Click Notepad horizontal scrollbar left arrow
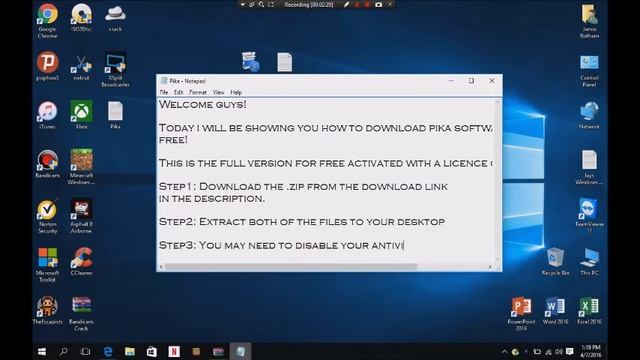640x360 pixels. [x=161, y=267]
